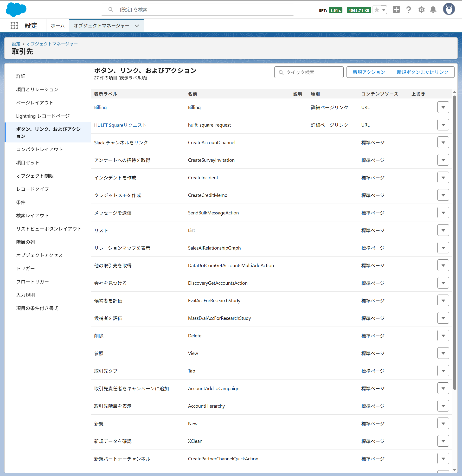Open the Billing row action menu
The width and height of the screenshot is (462, 476).
coord(443,107)
